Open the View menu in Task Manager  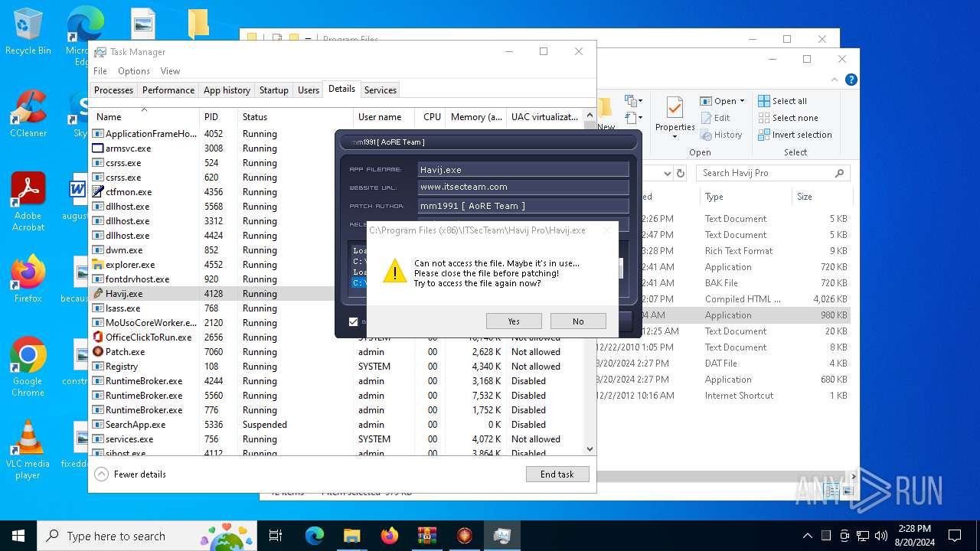tap(170, 71)
